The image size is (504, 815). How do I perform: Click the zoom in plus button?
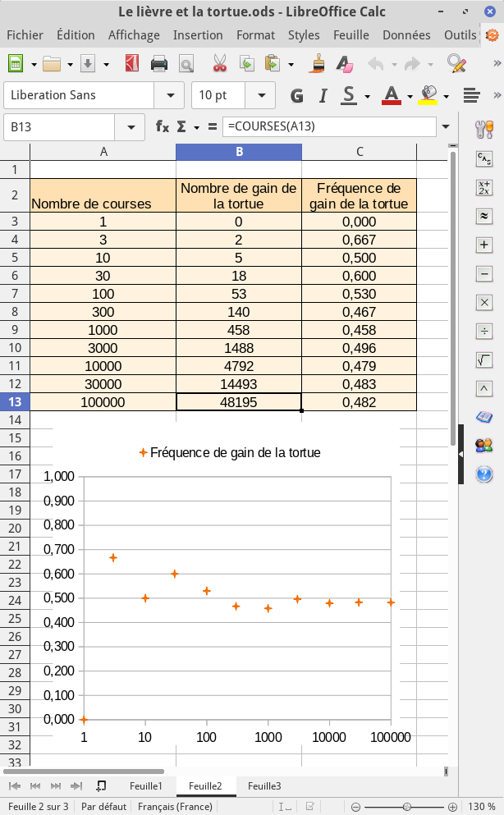[x=452, y=807]
